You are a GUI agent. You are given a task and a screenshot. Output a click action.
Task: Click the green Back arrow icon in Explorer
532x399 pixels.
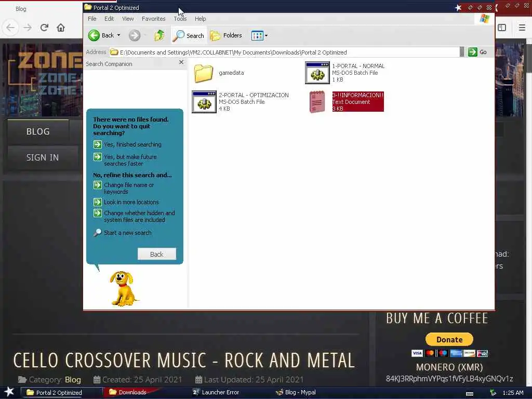click(94, 35)
